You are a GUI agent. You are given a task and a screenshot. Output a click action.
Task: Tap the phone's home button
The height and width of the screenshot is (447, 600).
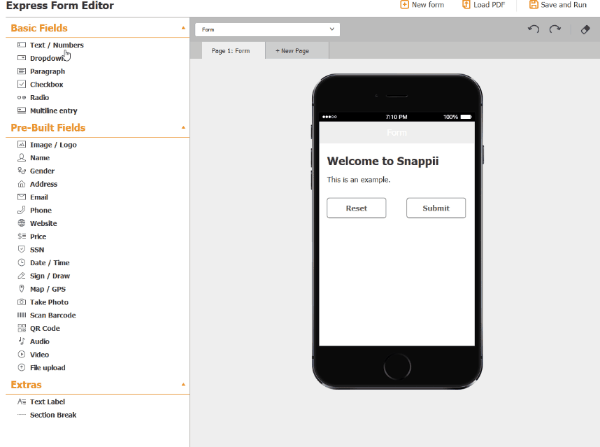click(397, 366)
